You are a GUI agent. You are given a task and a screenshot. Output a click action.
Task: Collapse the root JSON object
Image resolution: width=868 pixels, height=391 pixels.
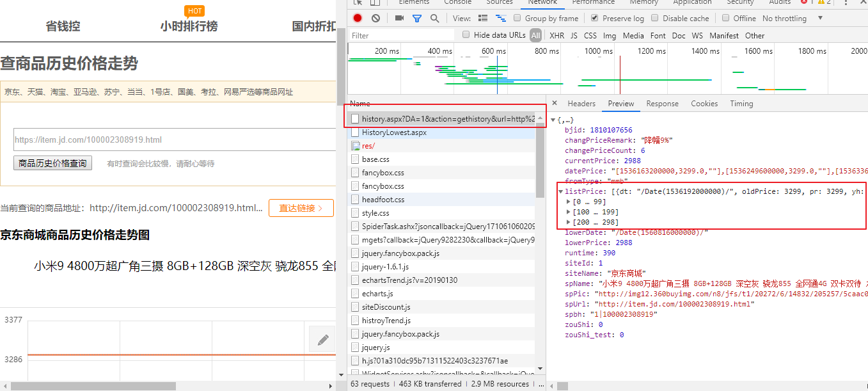[553, 120]
